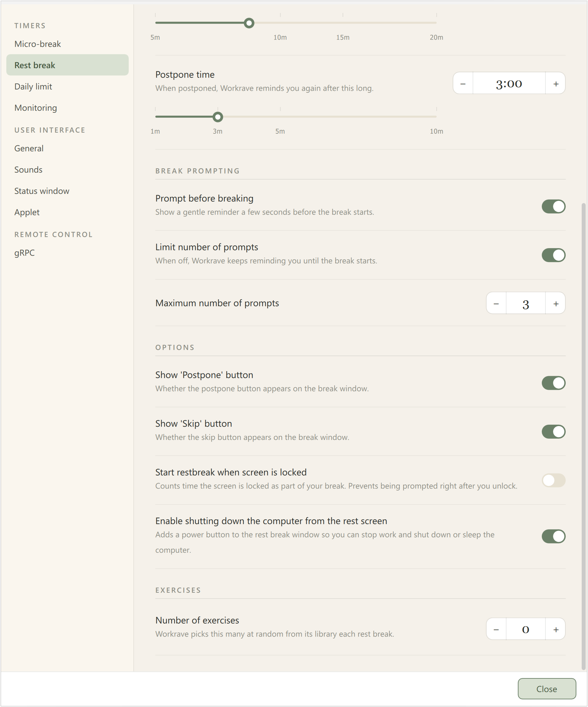Decrease postpone time with minus button
Image resolution: width=588 pixels, height=707 pixels.
pos(463,83)
